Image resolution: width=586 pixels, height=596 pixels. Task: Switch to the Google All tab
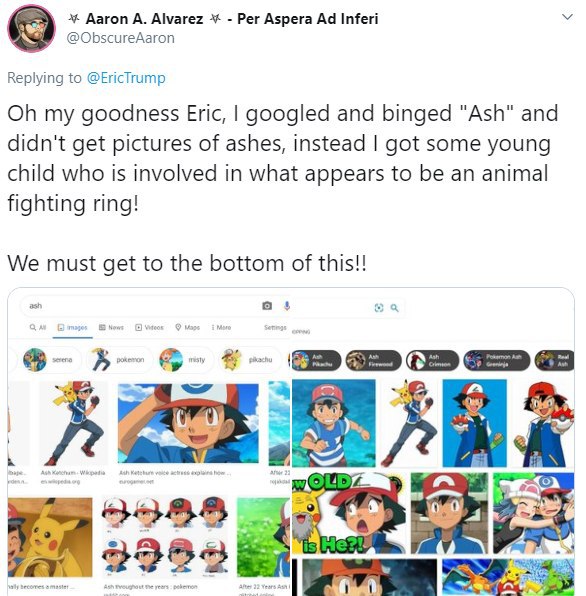click(x=38, y=327)
